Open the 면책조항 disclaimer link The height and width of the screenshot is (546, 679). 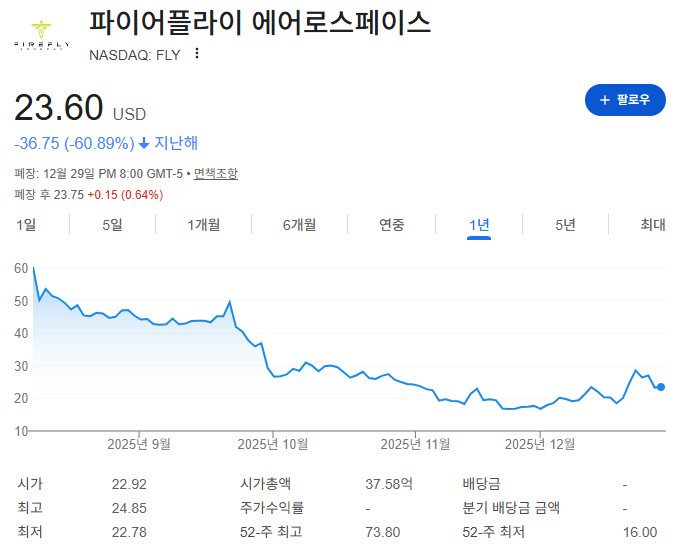tap(216, 174)
